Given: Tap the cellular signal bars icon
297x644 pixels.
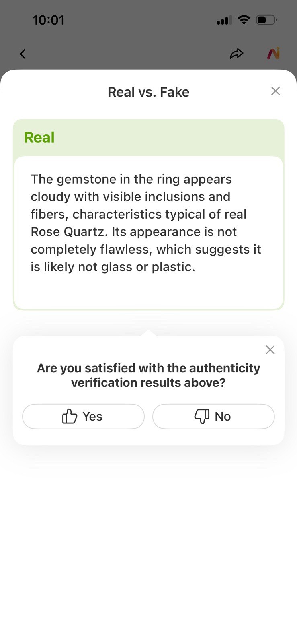Looking at the screenshot, I should point(224,20).
